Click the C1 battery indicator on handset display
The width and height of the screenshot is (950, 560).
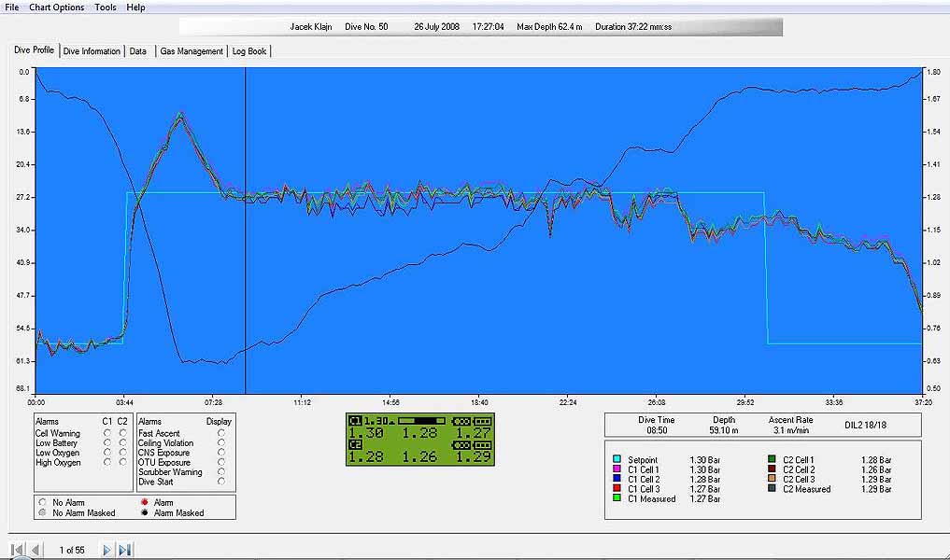(x=482, y=421)
